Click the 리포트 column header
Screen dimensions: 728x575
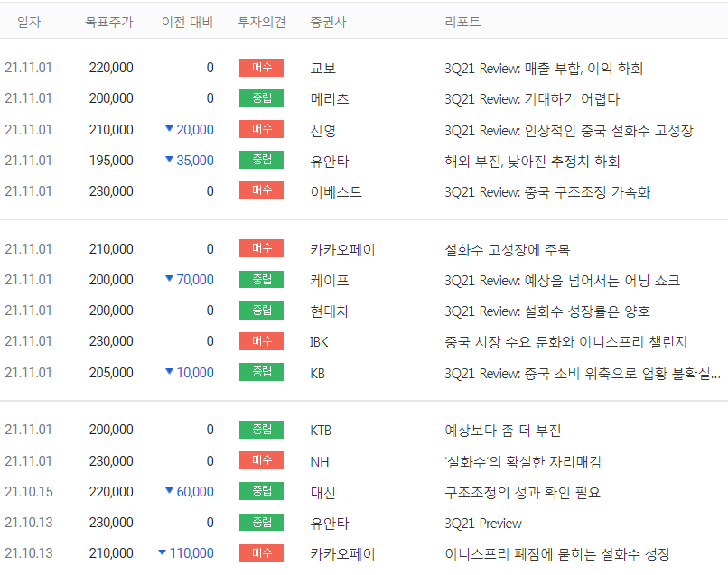click(462, 22)
